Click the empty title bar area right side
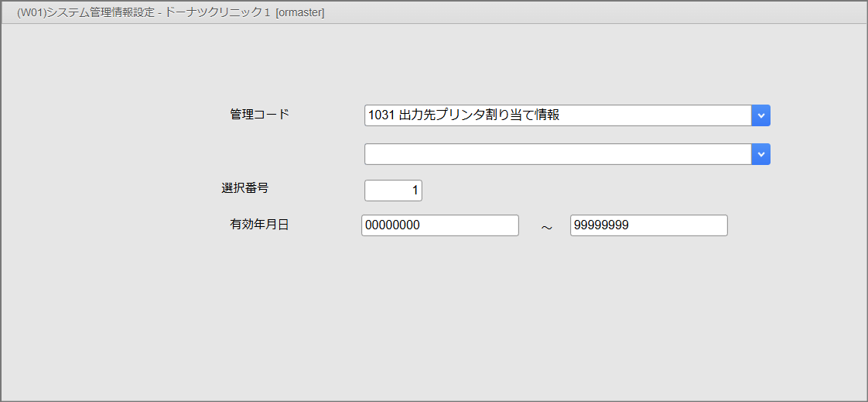Screen dimensions: 868x402 pos(603,12)
